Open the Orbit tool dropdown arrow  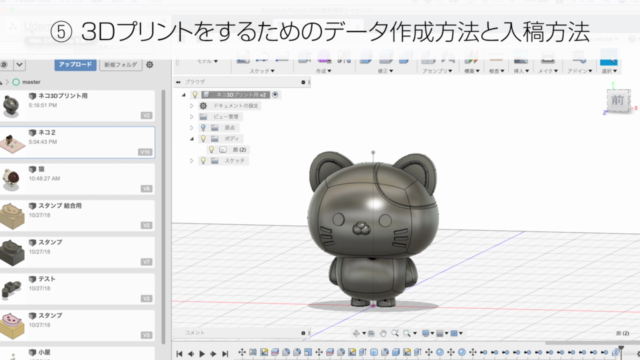(x=364, y=333)
